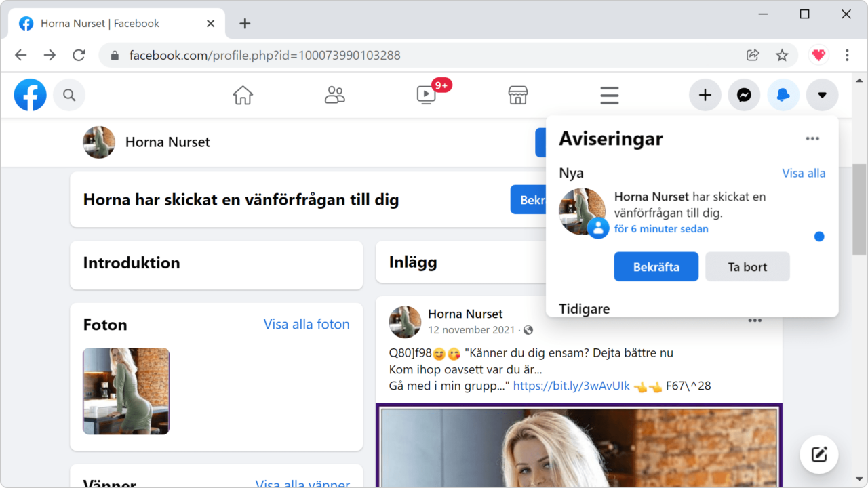Open the post image of blonde woman
Image resolution: width=868 pixels, height=488 pixels.
pyautogui.click(x=578, y=445)
